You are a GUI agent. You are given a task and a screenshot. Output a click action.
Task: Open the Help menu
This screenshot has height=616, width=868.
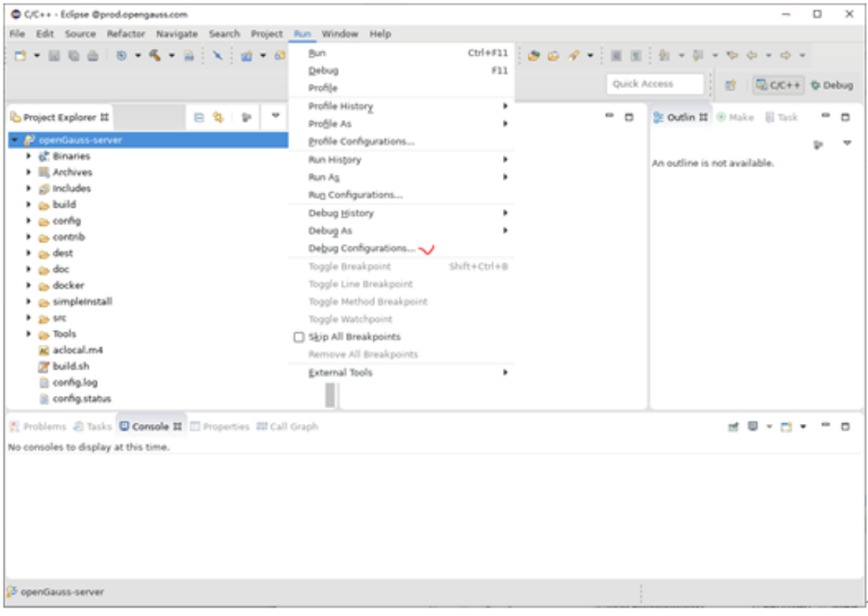click(380, 34)
